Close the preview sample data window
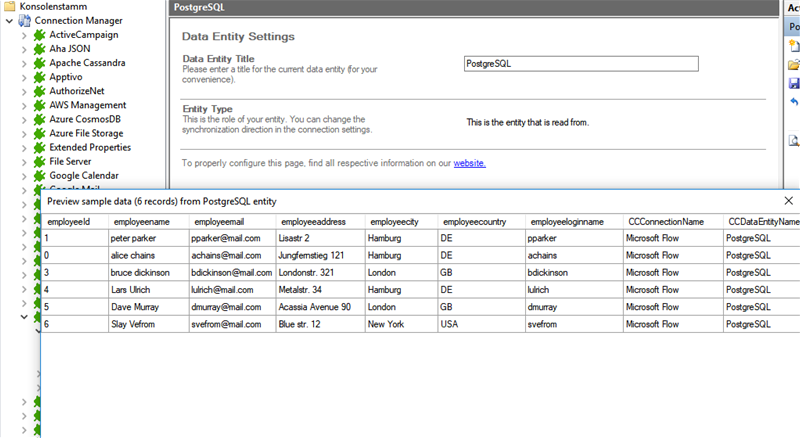This screenshot has width=800, height=438. 789,201
